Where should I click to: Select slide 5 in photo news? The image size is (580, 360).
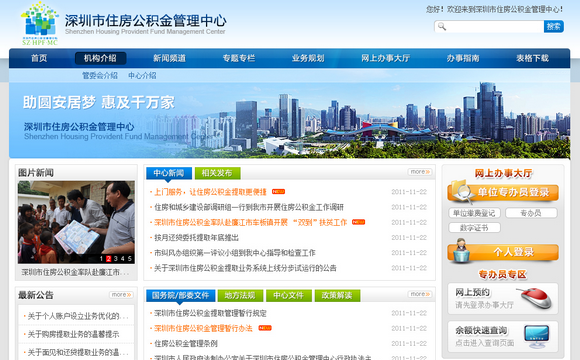[130, 259]
